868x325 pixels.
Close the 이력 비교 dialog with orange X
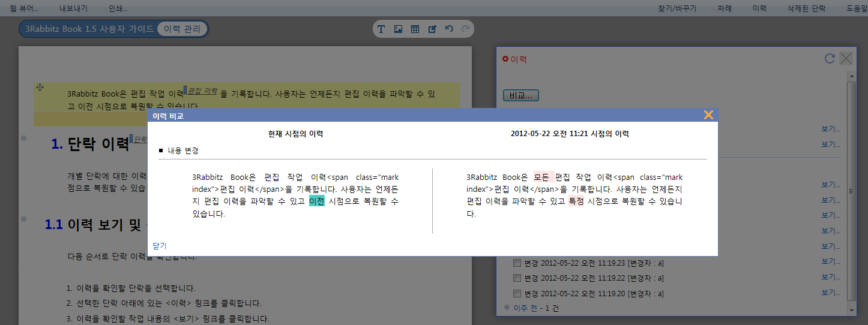[x=708, y=115]
